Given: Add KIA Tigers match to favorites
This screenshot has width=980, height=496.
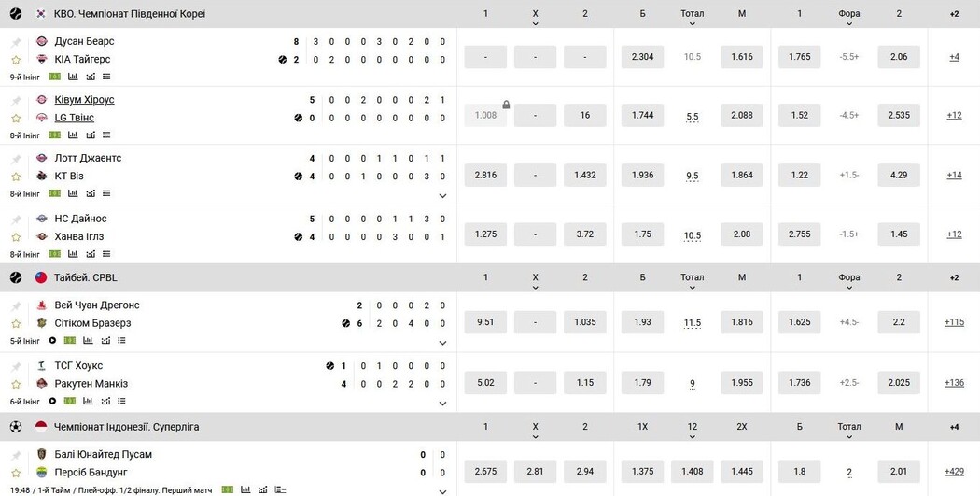Looking at the screenshot, I should [x=16, y=60].
